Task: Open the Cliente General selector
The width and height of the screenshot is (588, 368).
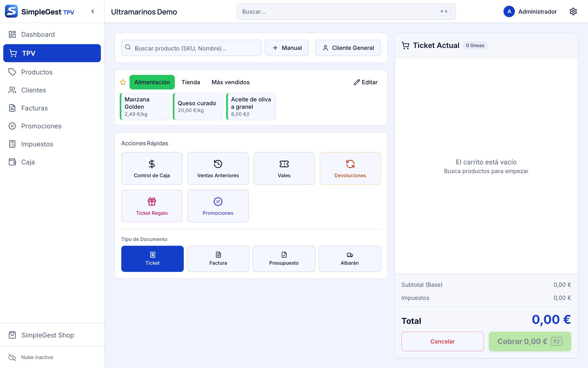Action: [348, 48]
